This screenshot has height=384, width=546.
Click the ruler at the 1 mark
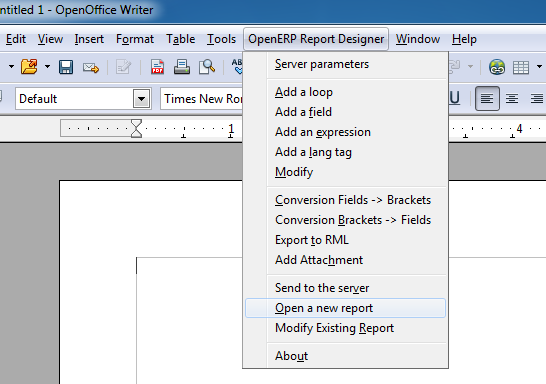[231, 129]
